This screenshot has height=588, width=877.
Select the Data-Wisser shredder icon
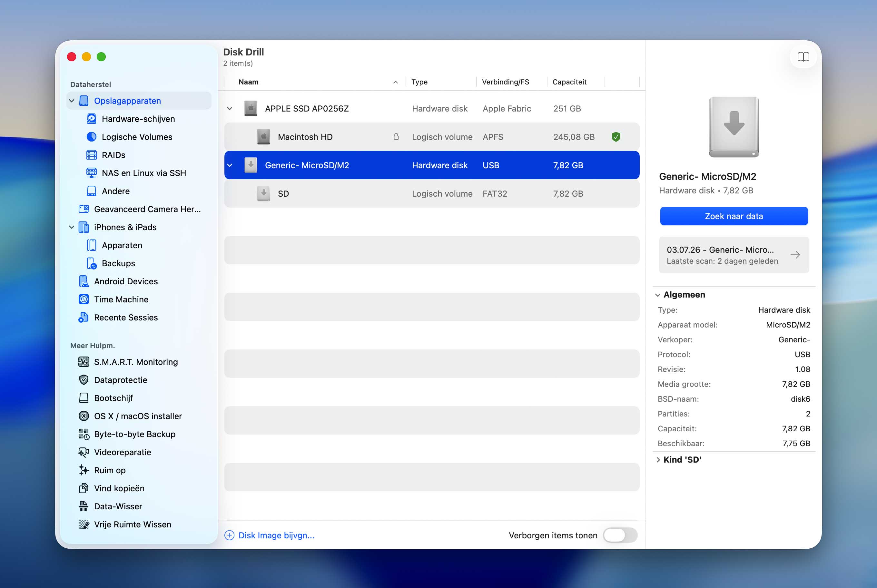pos(84,506)
